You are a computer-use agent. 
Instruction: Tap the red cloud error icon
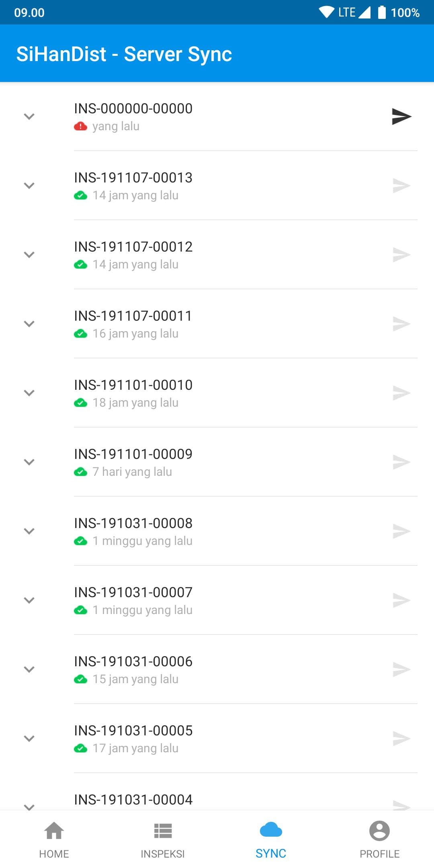[x=80, y=127]
